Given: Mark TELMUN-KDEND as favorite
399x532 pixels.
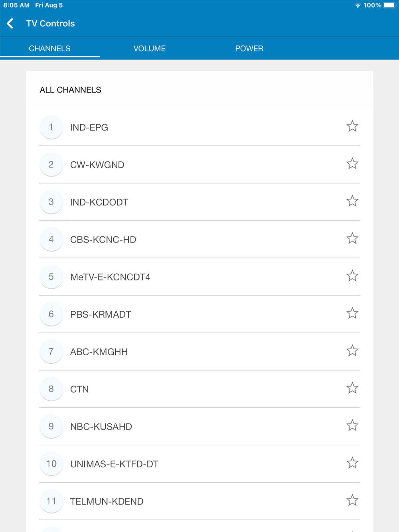Looking at the screenshot, I should pyautogui.click(x=352, y=500).
